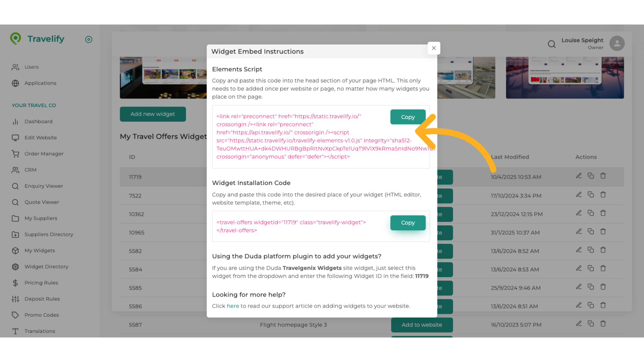Open the Applications section
644x362 pixels.
[40, 83]
